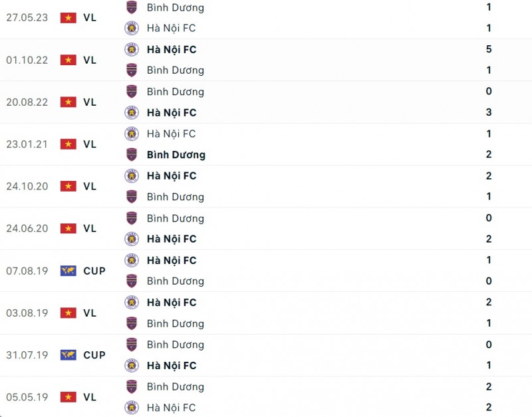The height and width of the screenshot is (417, 532).
Task: Select the VL league label for 20.08.22
Action: point(90,102)
